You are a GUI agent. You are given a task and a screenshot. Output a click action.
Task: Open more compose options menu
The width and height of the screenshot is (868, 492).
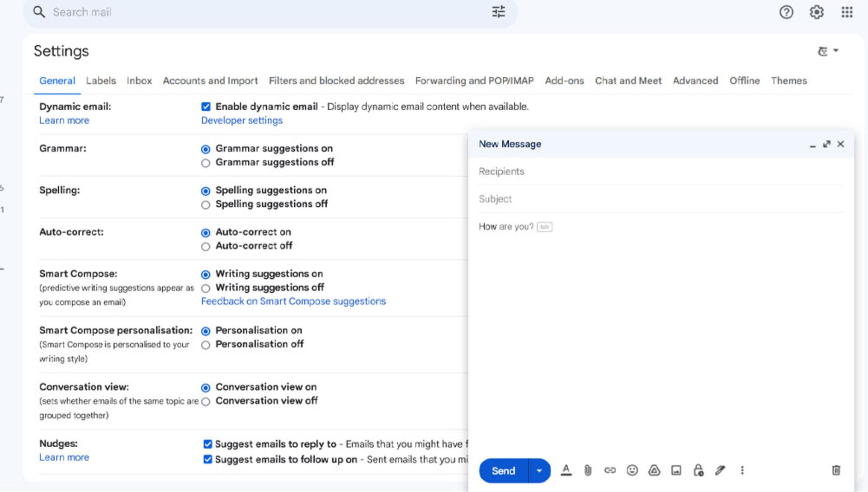(x=742, y=470)
